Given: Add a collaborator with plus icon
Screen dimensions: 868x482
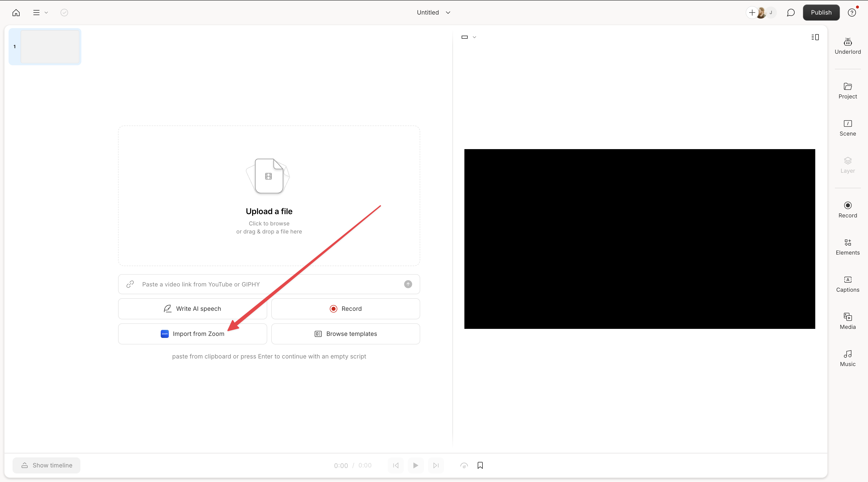Looking at the screenshot, I should (752, 13).
